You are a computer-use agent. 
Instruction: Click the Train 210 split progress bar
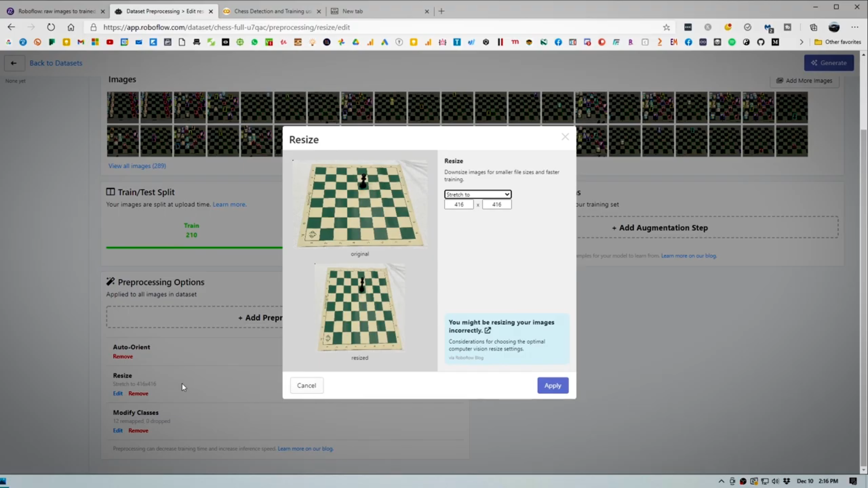tap(194, 248)
